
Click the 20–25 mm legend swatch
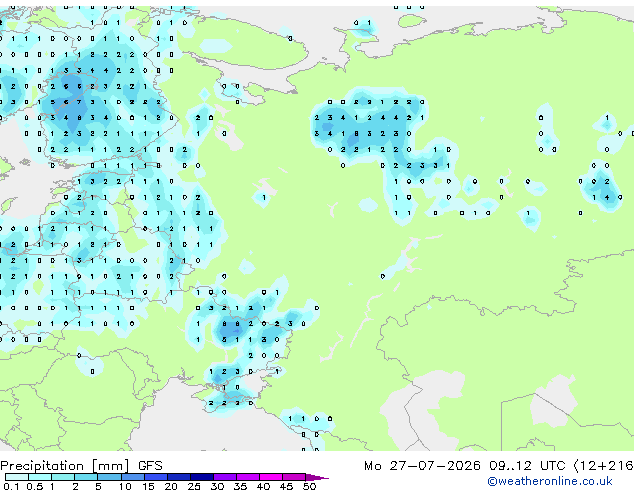[x=178, y=477]
